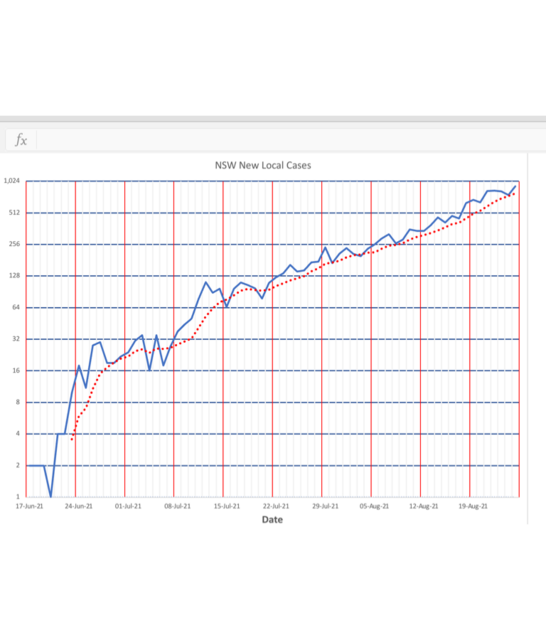Click the 01-Jul-21 date axis label
Screen dimensions: 546x640
[x=128, y=506]
